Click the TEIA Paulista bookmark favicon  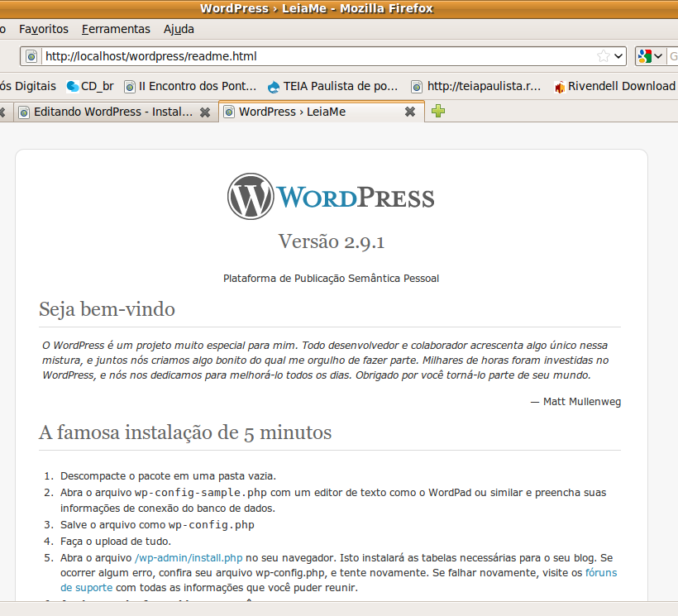(x=274, y=87)
